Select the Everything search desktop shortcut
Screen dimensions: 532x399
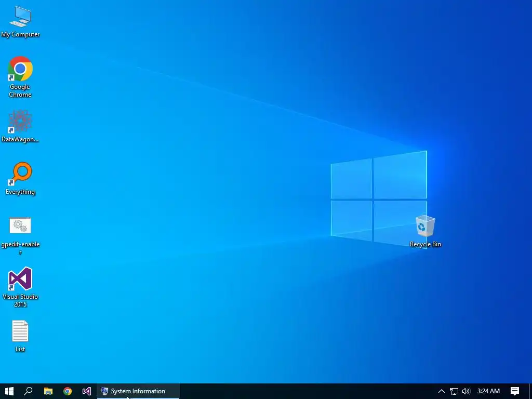pos(20,179)
